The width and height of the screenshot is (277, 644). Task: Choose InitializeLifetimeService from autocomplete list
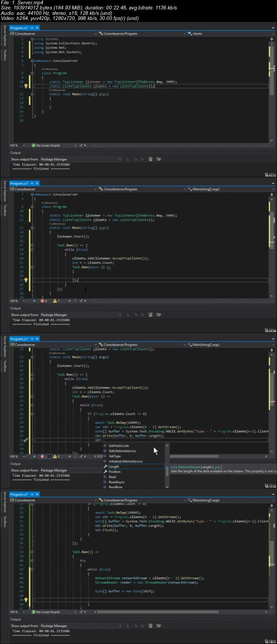(x=126, y=461)
